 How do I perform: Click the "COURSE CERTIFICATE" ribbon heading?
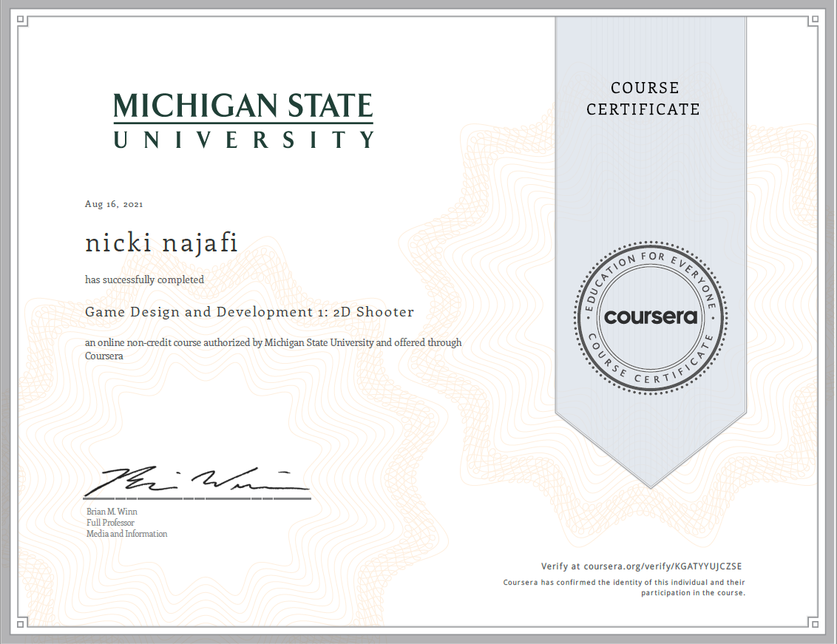(643, 98)
